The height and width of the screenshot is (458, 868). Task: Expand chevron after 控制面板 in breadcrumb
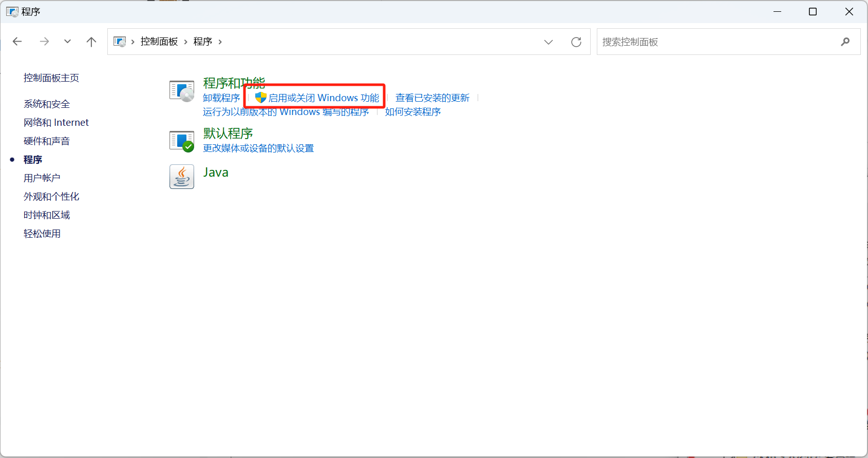(185, 42)
